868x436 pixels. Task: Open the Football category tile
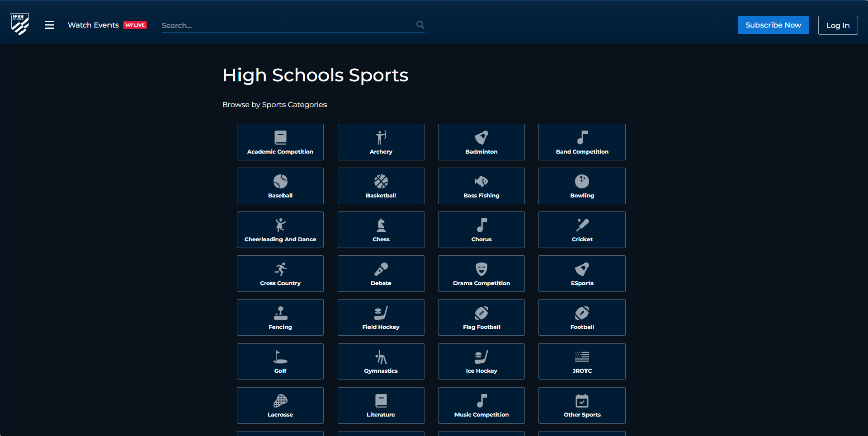click(582, 317)
